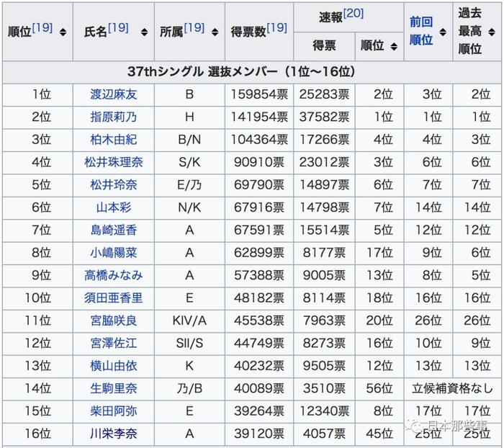Select vote count 45538票
Image resolution: width=504 pixels, height=448 pixels.
coord(259,321)
